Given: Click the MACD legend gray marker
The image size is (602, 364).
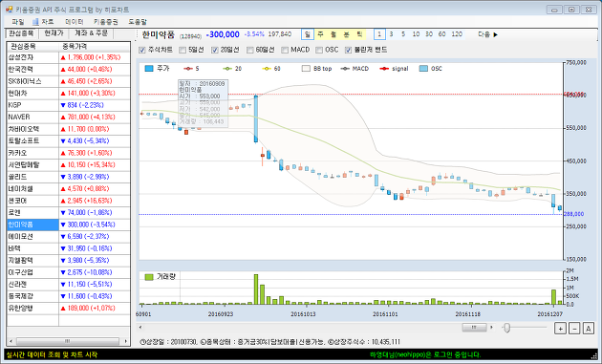Looking at the screenshot, I should (345, 69).
